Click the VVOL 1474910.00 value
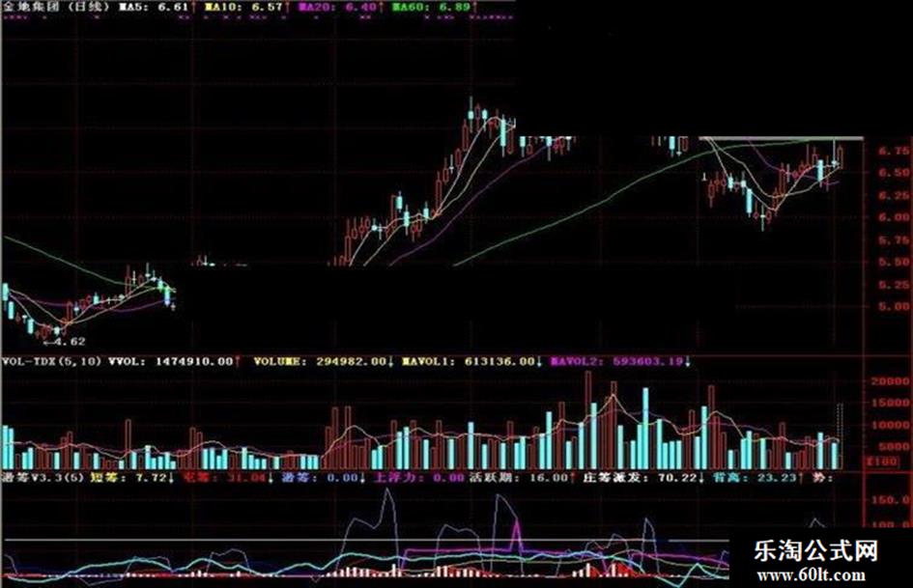This screenshot has width=913, height=588. [x=174, y=361]
